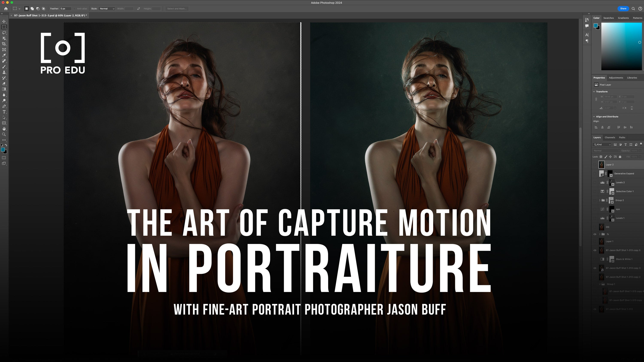Collapse the Align and Distribute section

click(594, 117)
